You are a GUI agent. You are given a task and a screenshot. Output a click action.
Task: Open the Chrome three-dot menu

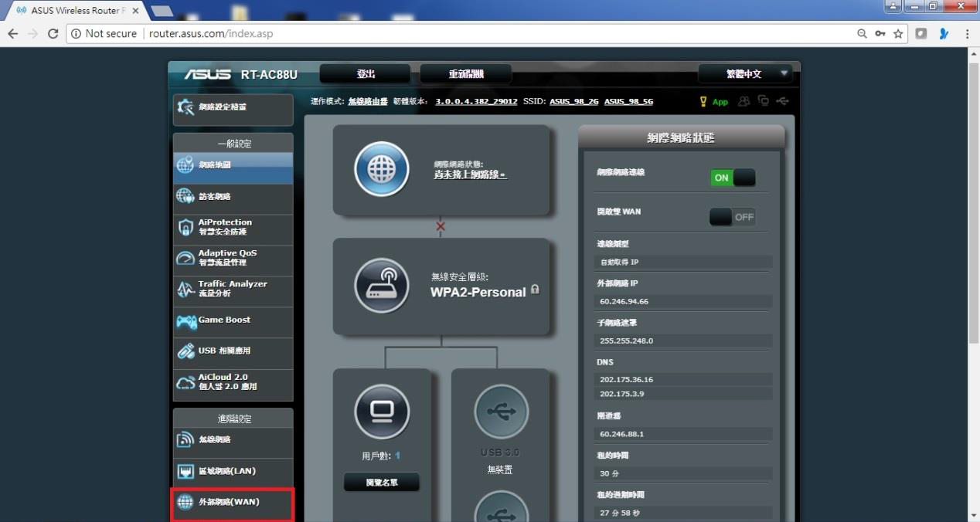968,34
